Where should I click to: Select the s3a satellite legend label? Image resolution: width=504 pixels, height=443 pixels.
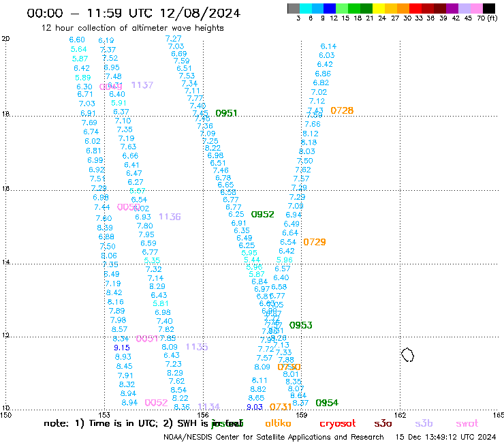coord(383,424)
